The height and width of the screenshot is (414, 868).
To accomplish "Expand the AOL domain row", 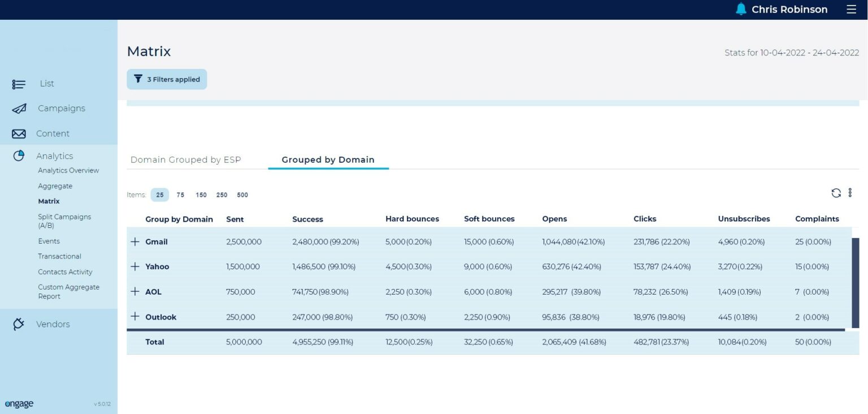I will pyautogui.click(x=135, y=292).
